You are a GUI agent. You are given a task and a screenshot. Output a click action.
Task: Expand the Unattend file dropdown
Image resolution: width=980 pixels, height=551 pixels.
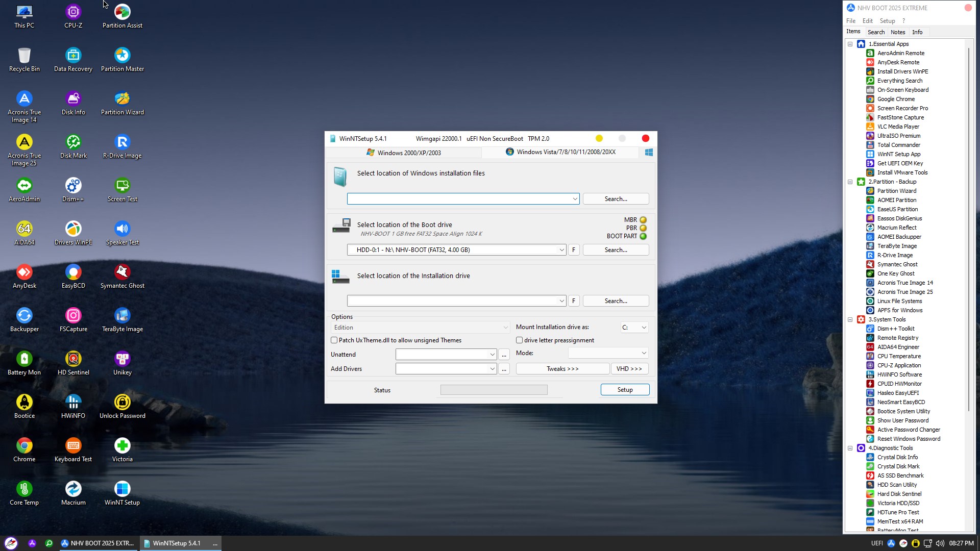492,355
